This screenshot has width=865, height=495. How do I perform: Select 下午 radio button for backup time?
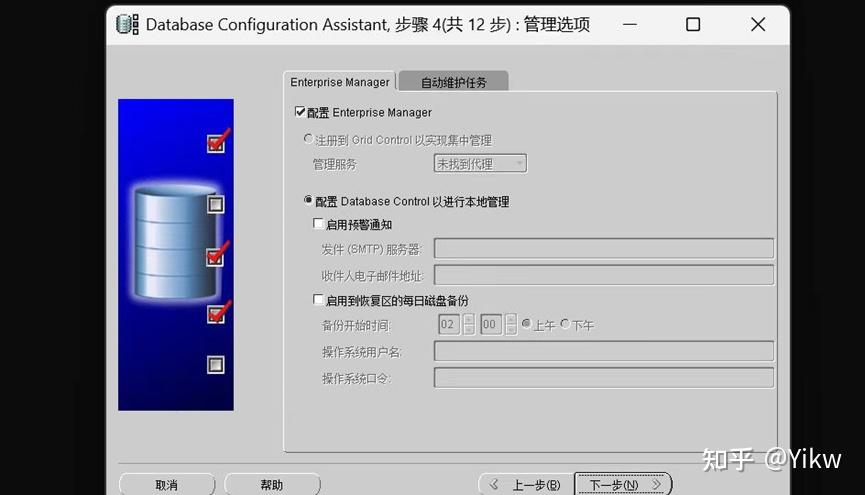point(565,323)
